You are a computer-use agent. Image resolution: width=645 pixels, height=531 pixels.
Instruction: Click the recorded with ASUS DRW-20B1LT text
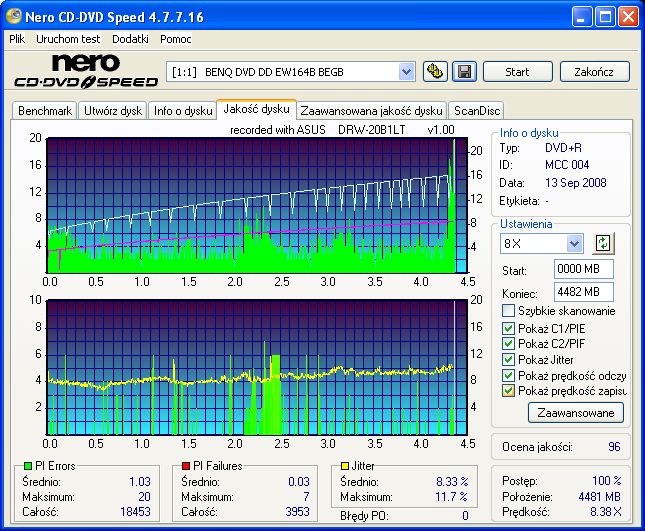click(x=342, y=130)
